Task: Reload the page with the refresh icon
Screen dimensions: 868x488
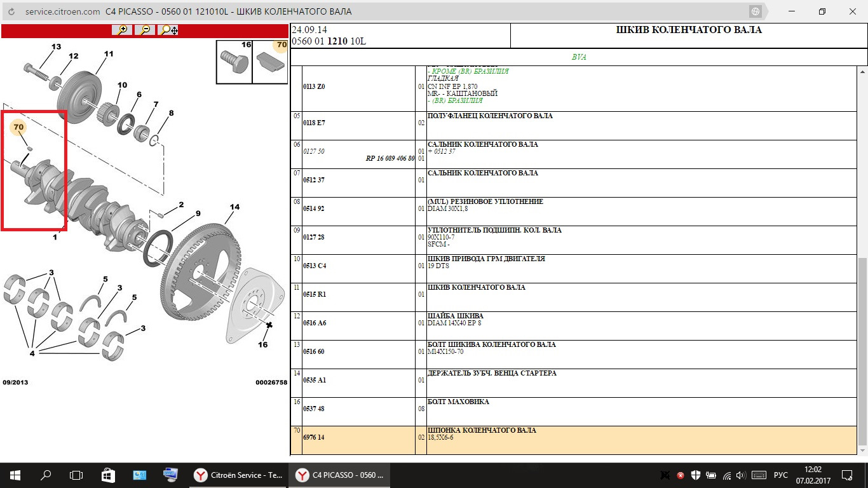Action: (11, 11)
